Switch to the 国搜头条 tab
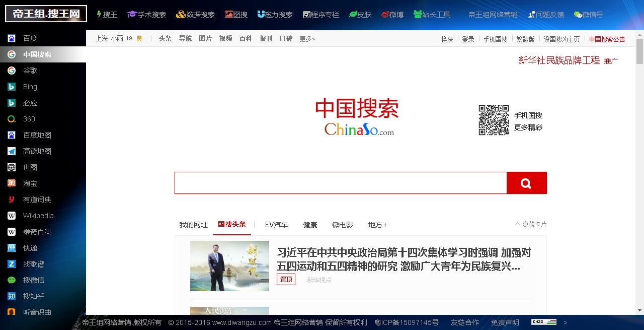This screenshot has height=330, width=644. point(232,224)
